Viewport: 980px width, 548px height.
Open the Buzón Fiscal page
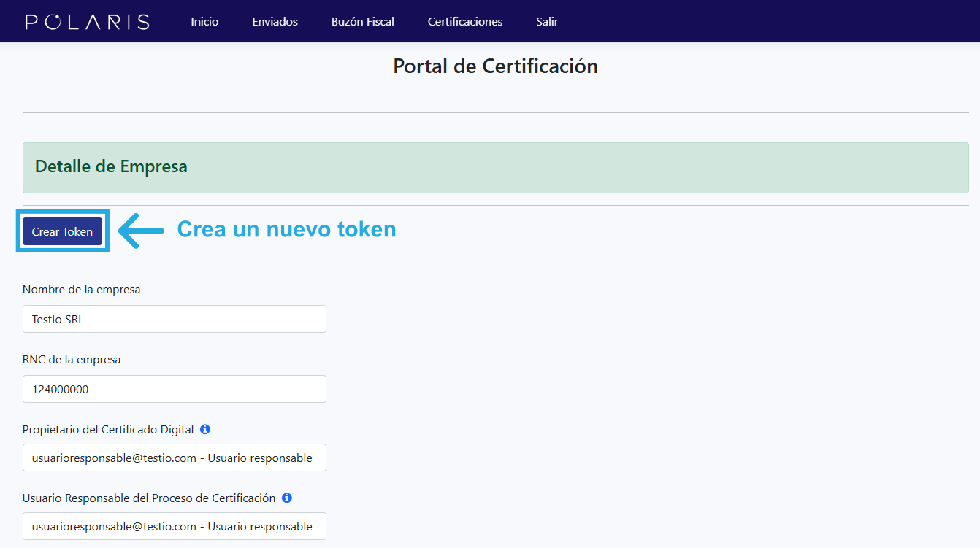coord(362,22)
